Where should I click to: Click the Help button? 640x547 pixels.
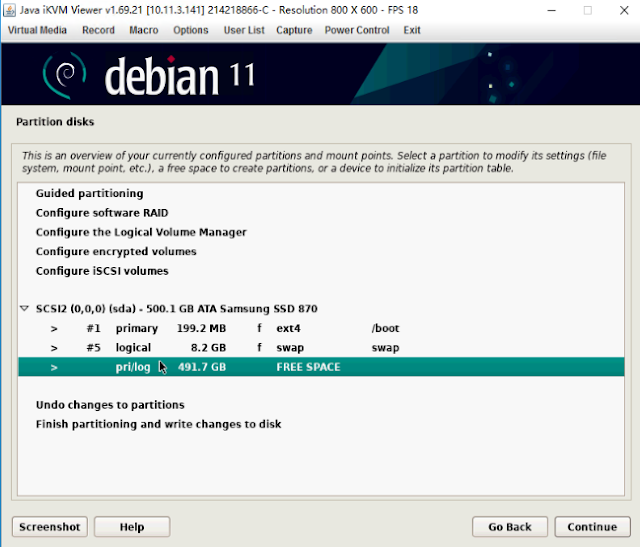(x=132, y=527)
